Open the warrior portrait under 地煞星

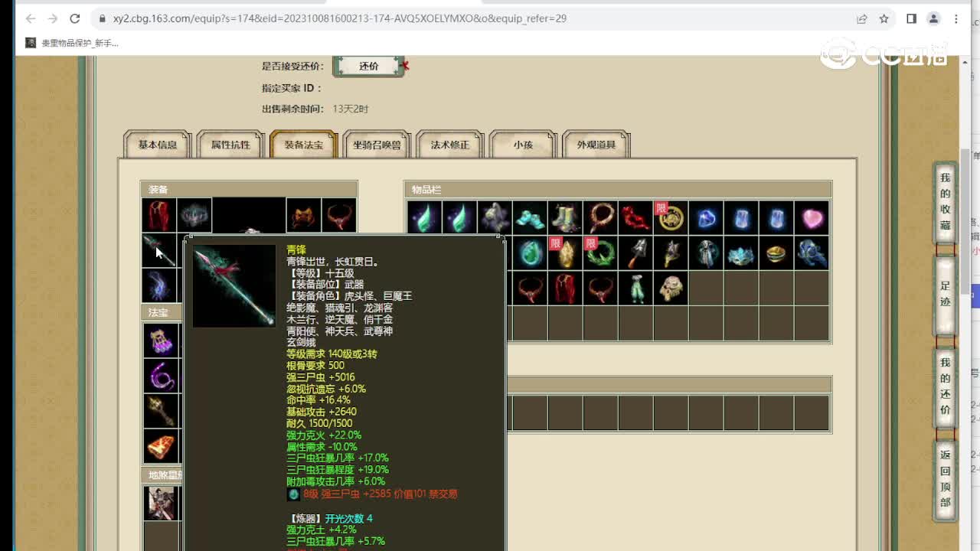[x=161, y=503]
